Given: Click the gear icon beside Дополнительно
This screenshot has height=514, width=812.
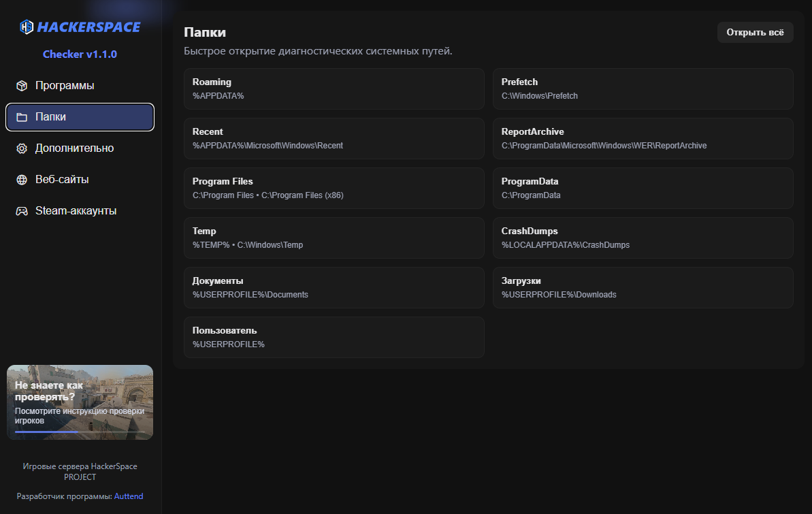Looking at the screenshot, I should 22,148.
